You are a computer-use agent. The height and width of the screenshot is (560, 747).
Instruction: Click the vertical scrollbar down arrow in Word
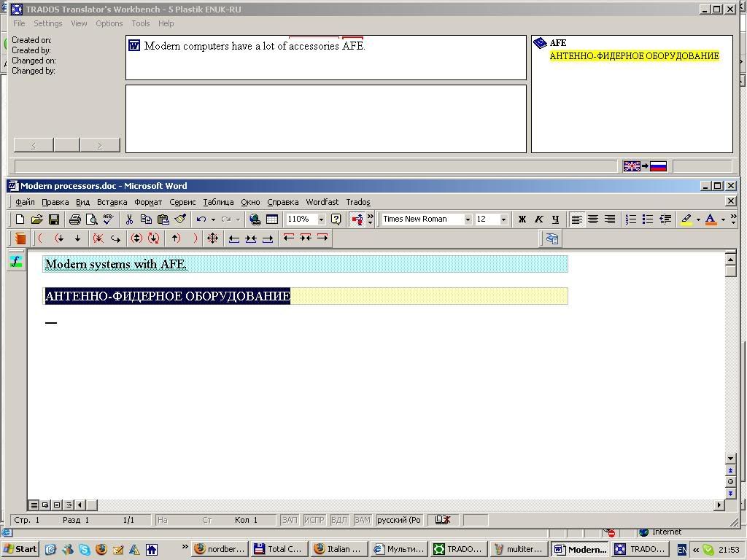point(730,459)
